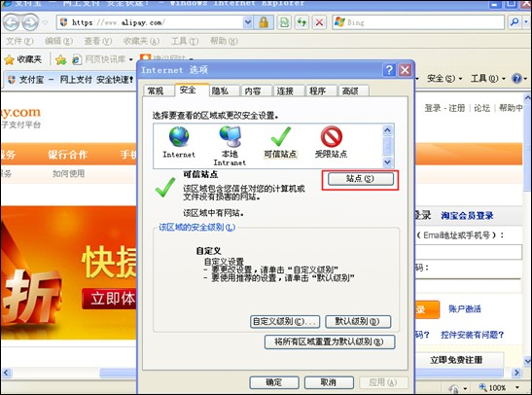532x395 pixels.
Task: Open the 100% zoom level dropdown
Action: coord(517,387)
